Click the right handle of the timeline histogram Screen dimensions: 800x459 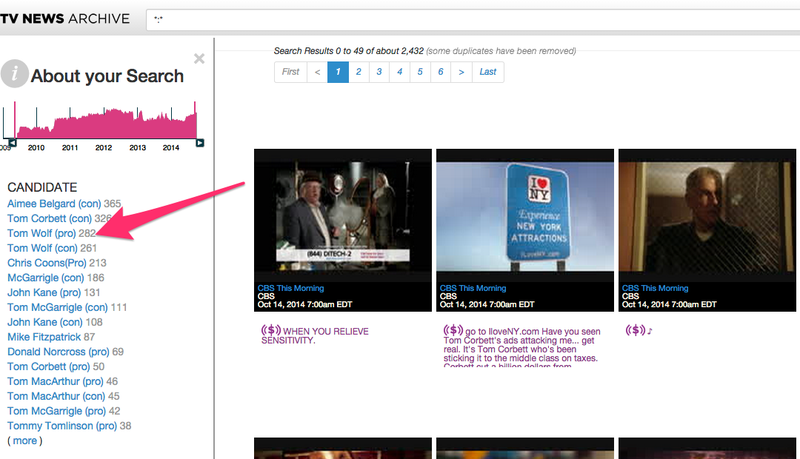point(200,143)
